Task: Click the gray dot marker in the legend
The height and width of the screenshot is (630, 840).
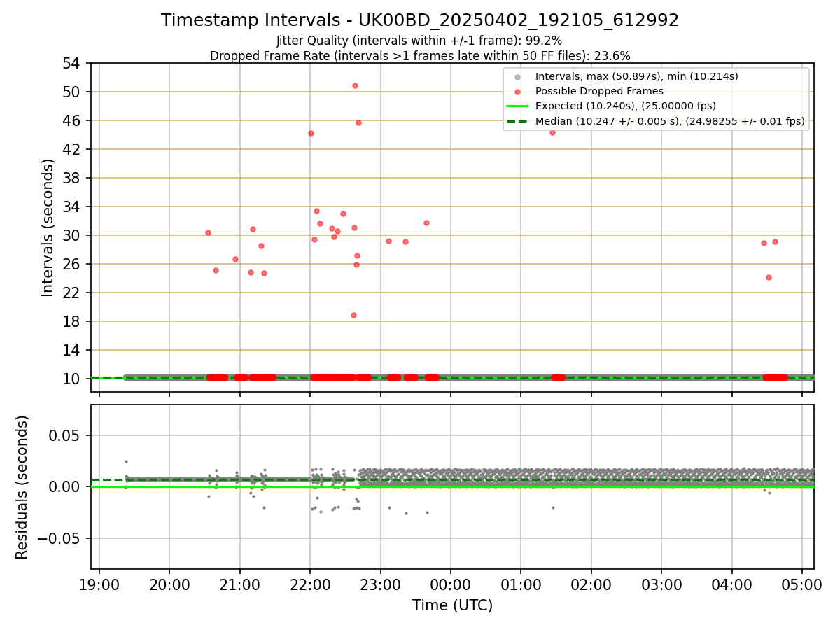Action: [x=517, y=77]
